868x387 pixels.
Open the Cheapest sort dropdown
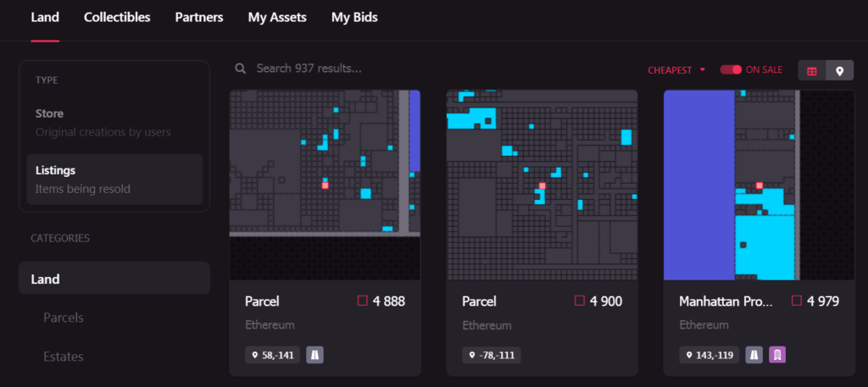click(x=676, y=70)
